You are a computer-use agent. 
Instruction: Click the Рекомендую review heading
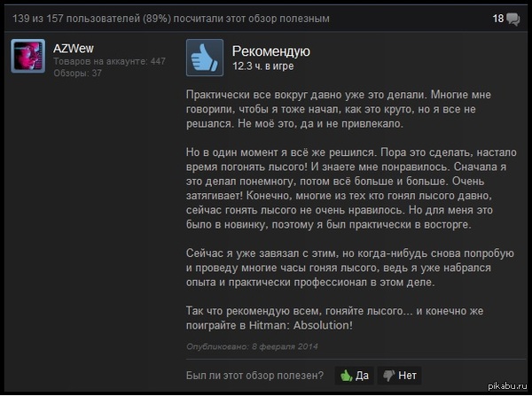270,51
